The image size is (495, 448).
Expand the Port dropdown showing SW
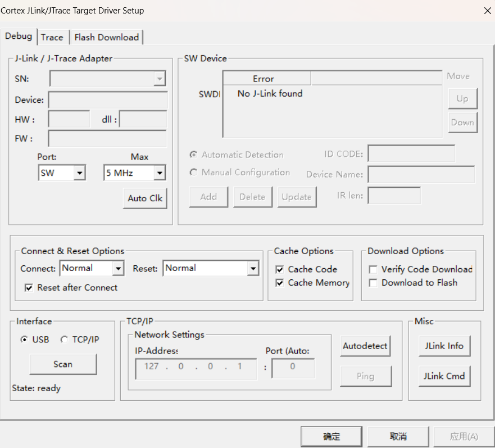pos(79,173)
